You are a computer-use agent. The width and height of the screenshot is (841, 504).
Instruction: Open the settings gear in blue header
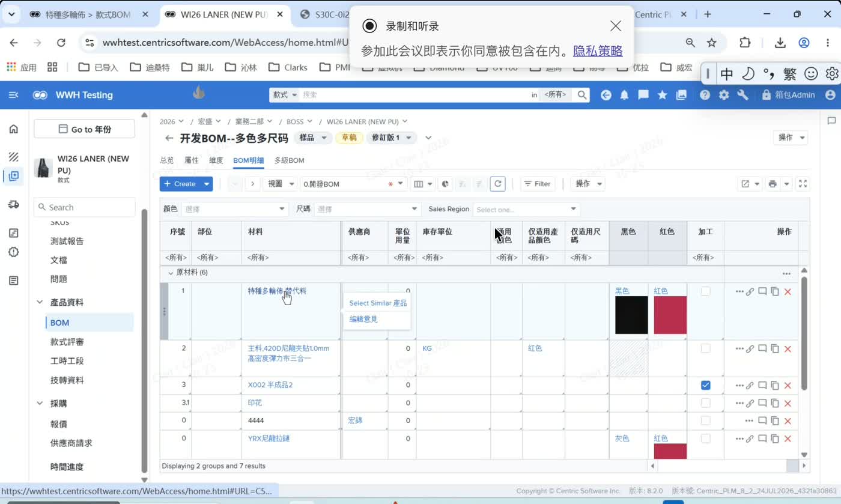click(x=724, y=95)
